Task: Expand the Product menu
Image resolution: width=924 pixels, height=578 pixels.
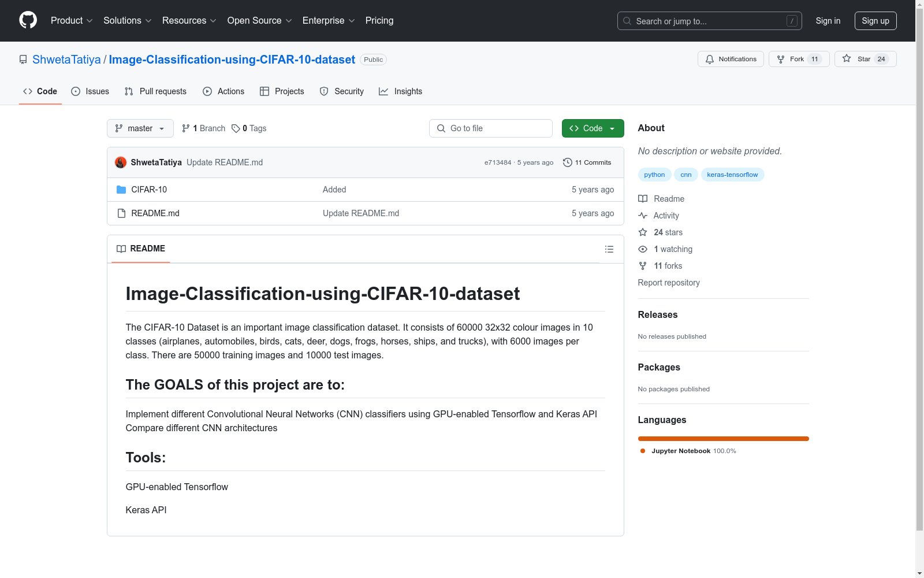Action: 72,21
